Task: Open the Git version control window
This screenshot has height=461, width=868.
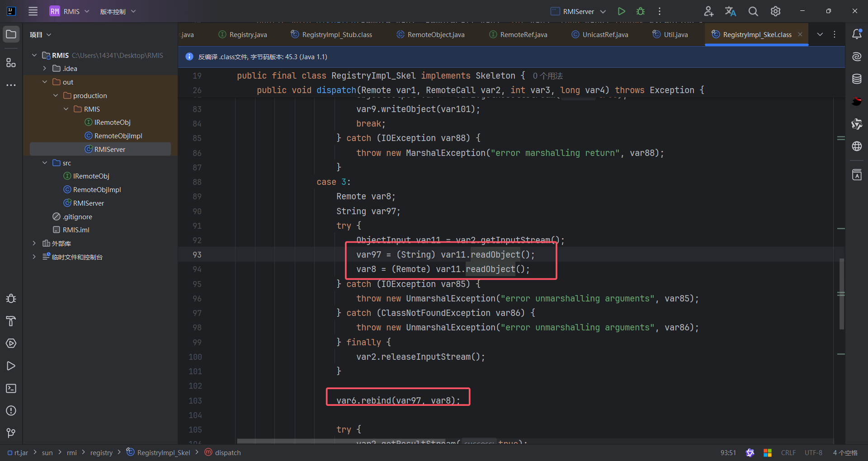Action: [x=11, y=433]
